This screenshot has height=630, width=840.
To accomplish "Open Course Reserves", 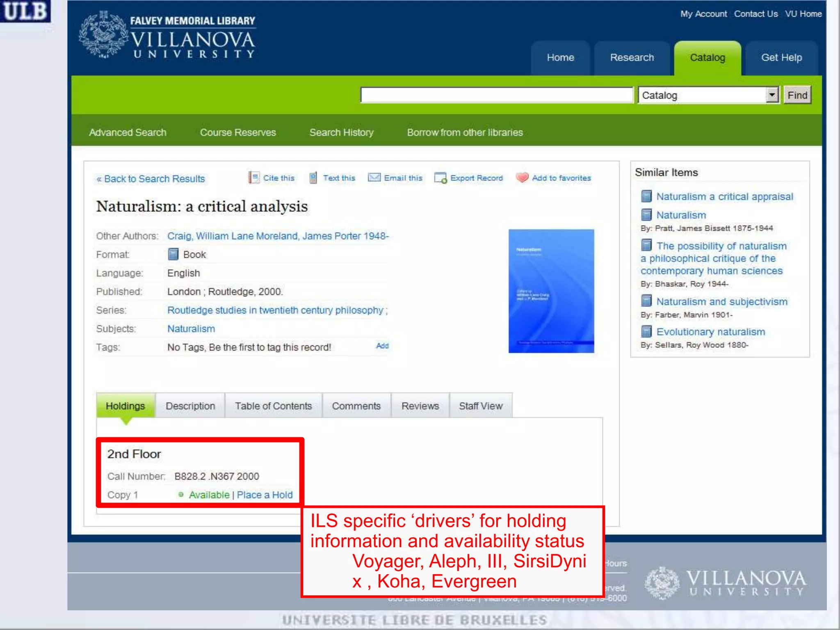I will coord(238,132).
